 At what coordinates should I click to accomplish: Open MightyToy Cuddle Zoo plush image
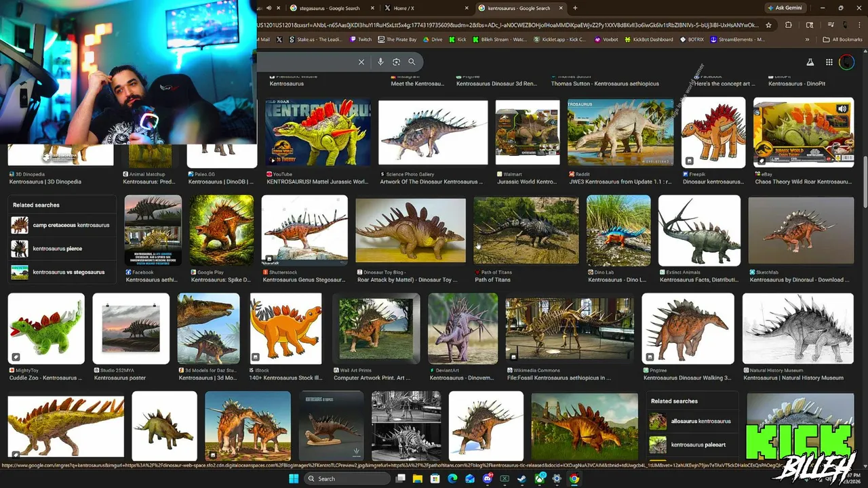click(x=46, y=329)
